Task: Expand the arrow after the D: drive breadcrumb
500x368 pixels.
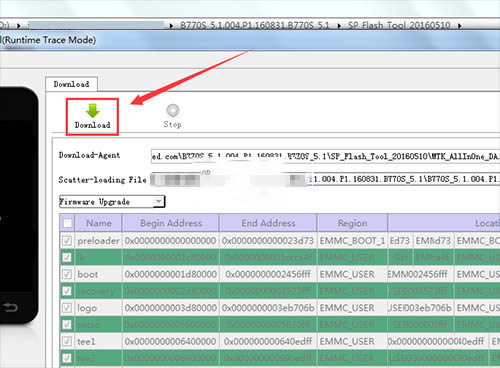Action: pyautogui.click(x=19, y=26)
